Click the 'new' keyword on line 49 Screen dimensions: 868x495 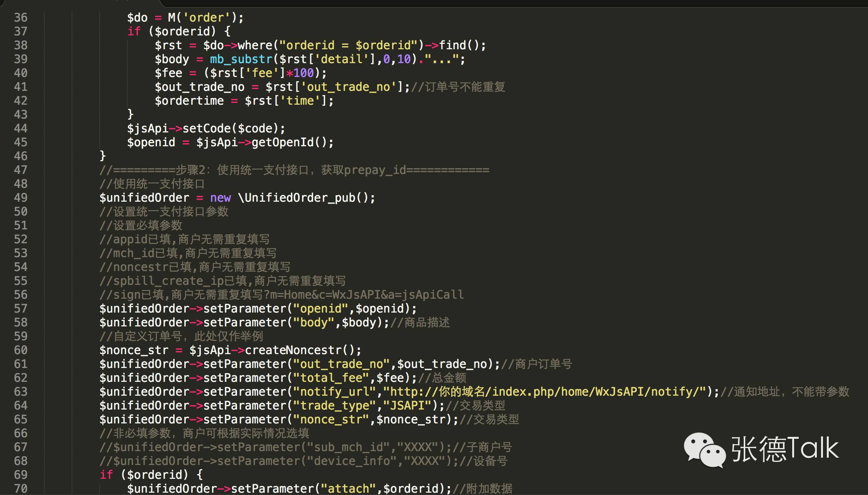220,198
